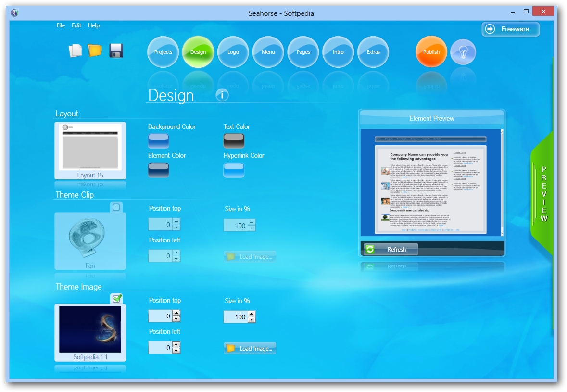Click Theme Clip Position top field

point(161,225)
